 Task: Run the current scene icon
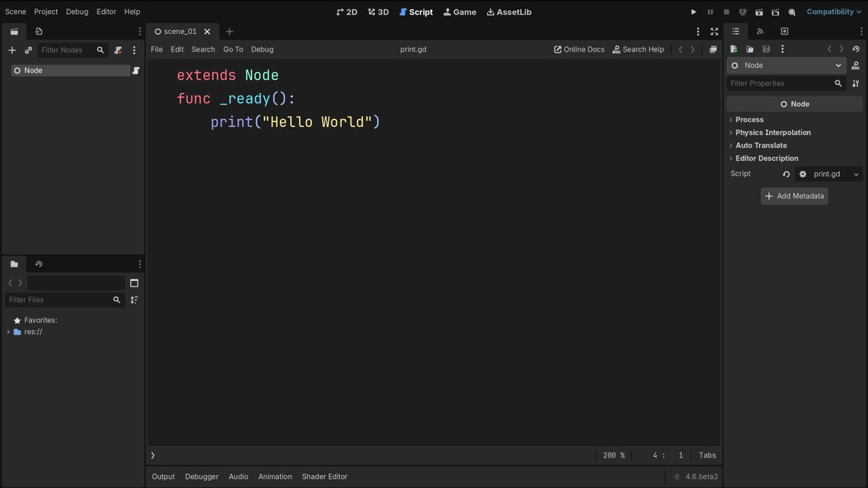759,12
